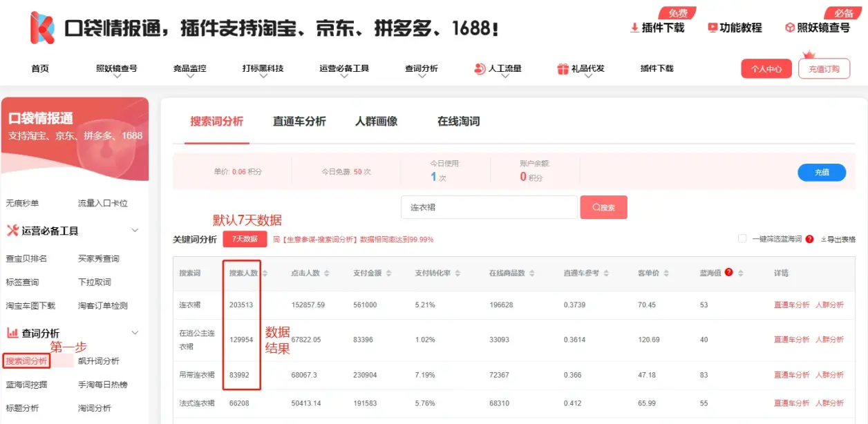Expand 查词分析 top navigation dropdown
Screen dimensions: 868x424
[421, 77]
